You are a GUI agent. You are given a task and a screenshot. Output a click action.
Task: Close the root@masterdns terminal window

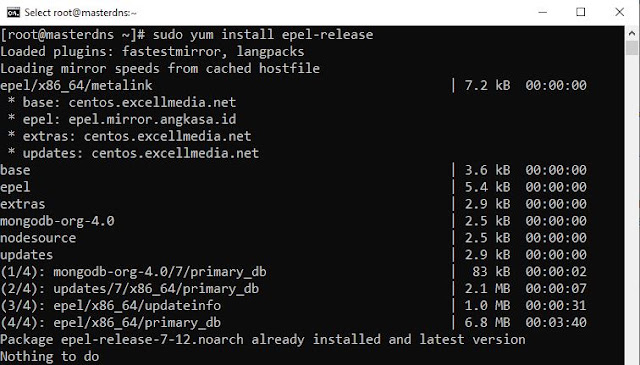click(619, 12)
